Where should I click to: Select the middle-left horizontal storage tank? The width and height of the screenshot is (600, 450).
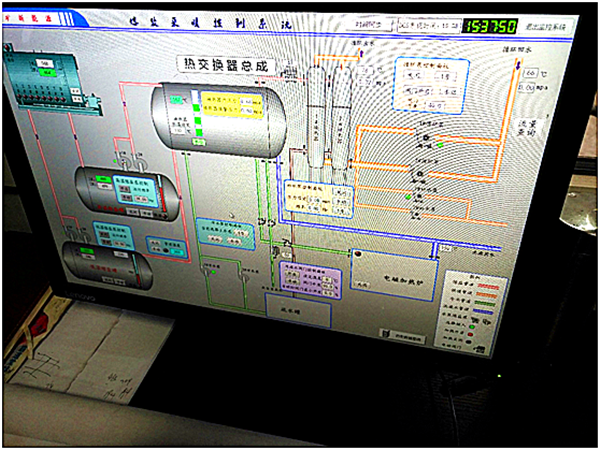click(118, 188)
